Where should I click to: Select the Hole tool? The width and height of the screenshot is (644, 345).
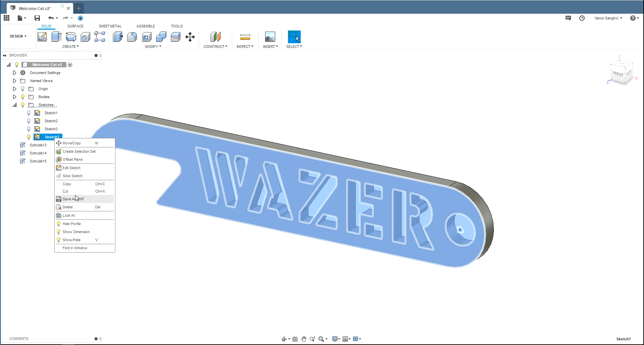(85, 37)
